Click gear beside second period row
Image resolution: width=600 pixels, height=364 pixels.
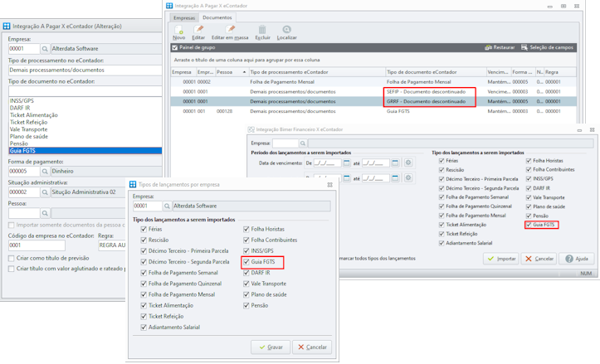(x=408, y=177)
